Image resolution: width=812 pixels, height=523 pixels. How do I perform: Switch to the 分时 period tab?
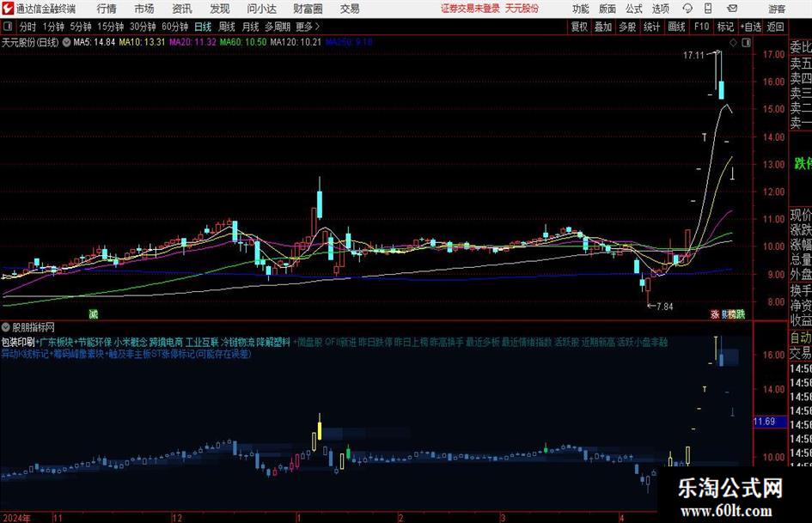[28, 27]
